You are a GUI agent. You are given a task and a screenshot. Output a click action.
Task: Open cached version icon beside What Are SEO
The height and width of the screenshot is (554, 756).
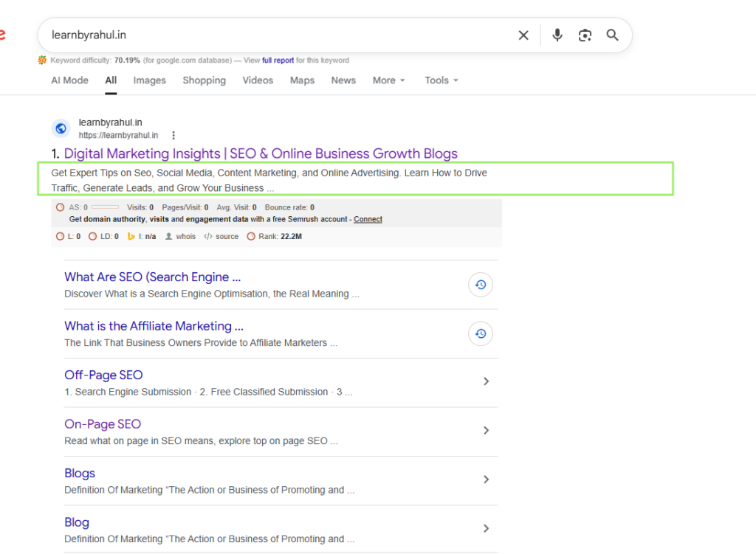tap(481, 284)
